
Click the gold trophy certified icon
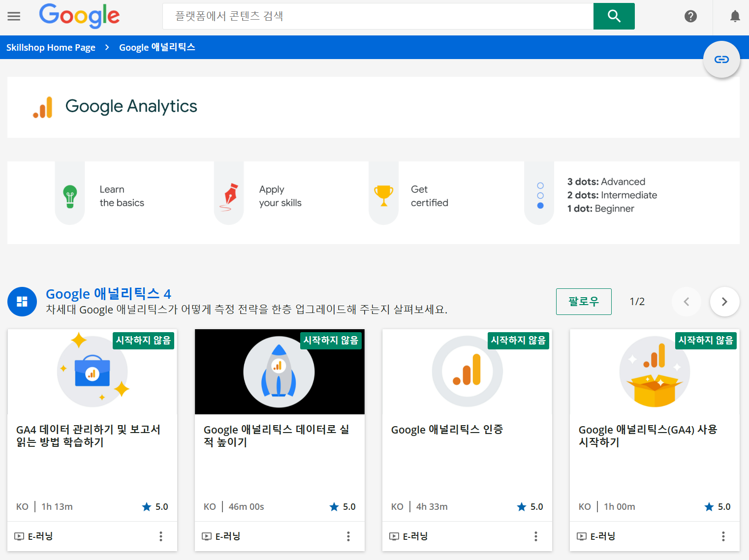[x=383, y=196]
